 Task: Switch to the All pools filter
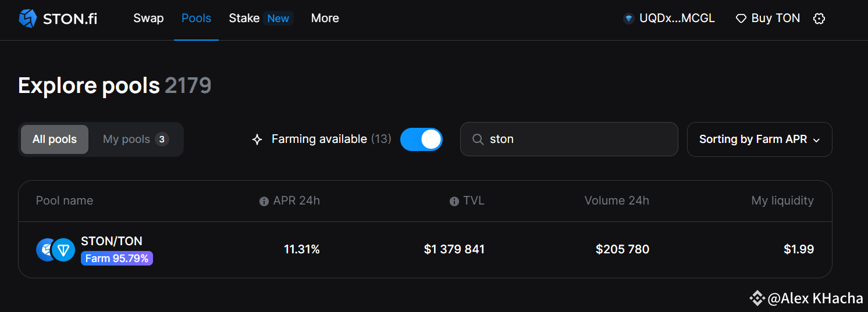coord(55,139)
